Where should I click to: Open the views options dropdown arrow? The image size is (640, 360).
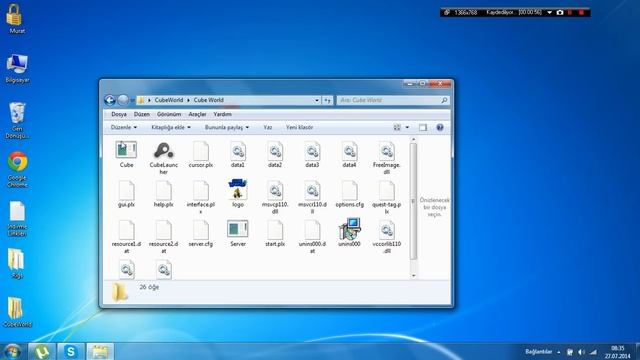coord(407,127)
